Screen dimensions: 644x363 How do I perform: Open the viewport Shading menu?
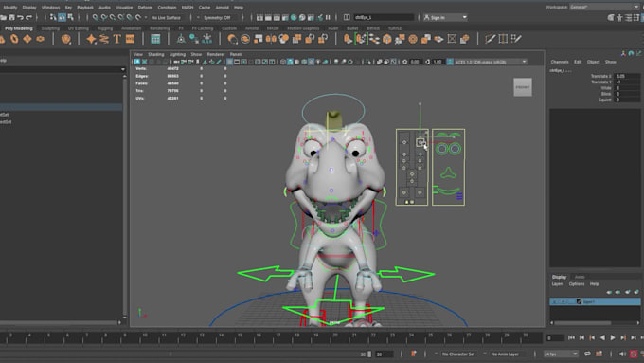[x=155, y=54]
